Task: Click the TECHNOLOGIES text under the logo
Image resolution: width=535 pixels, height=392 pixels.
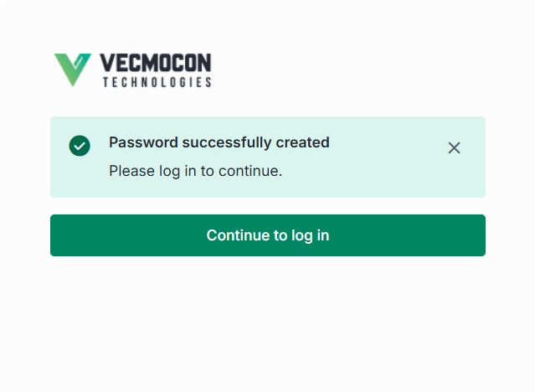Action: [x=157, y=83]
